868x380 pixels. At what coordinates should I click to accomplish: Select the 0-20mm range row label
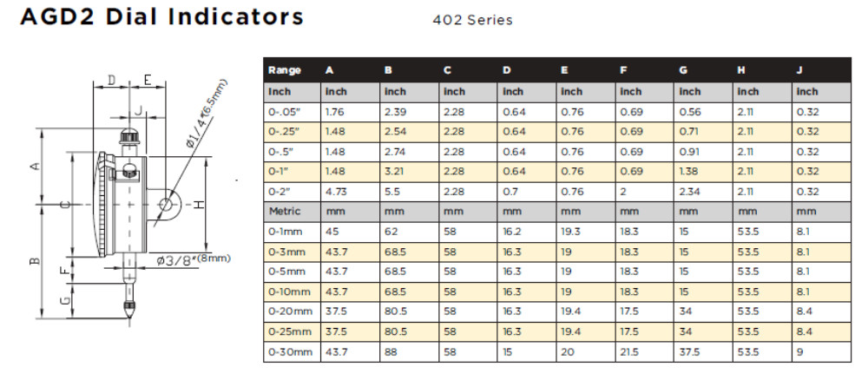(x=291, y=311)
